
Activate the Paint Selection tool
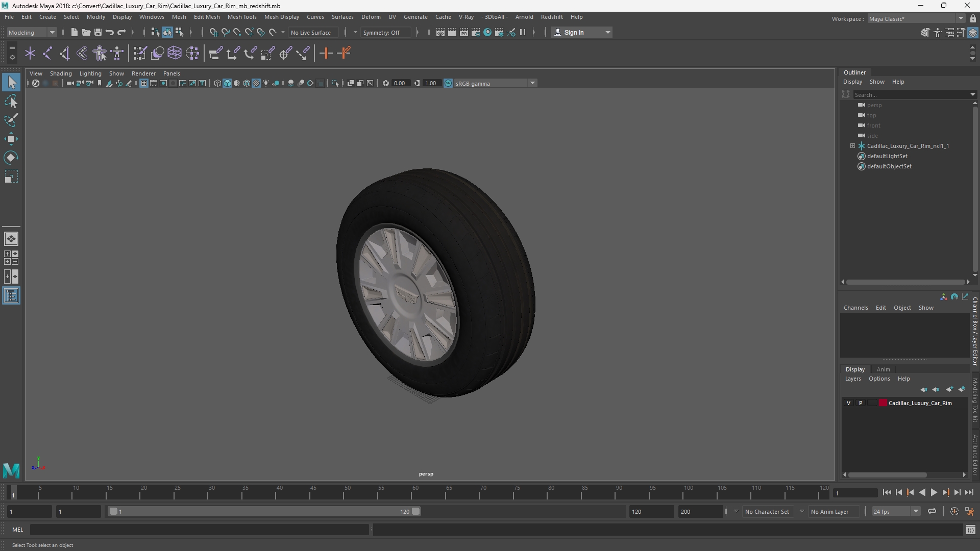tap(11, 120)
